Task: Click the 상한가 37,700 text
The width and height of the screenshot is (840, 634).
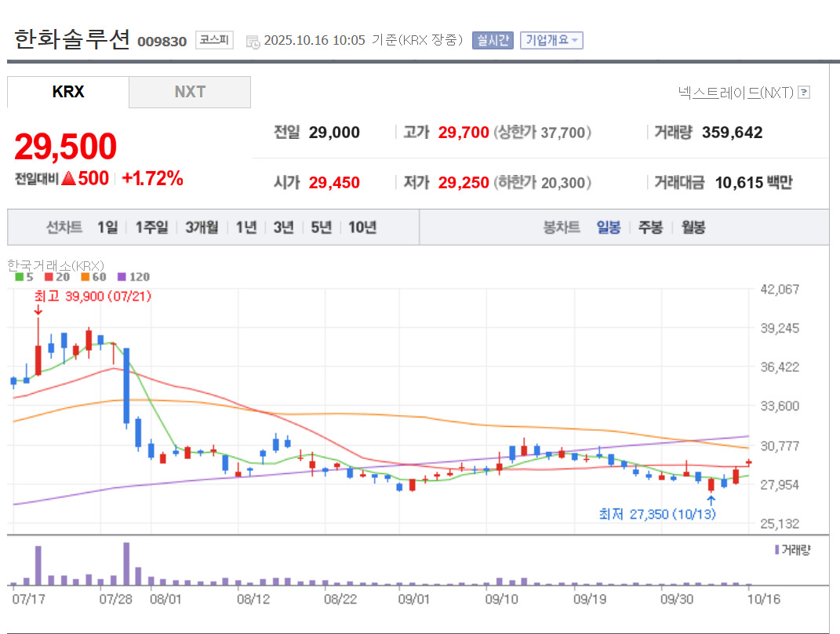Action: click(542, 133)
